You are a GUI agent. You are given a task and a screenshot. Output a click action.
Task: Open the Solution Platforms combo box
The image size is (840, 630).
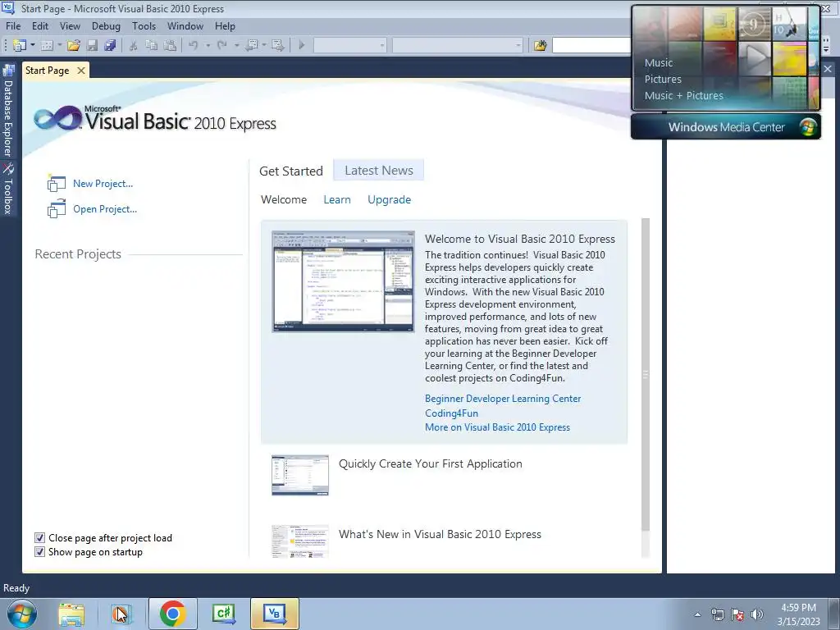tap(458, 46)
